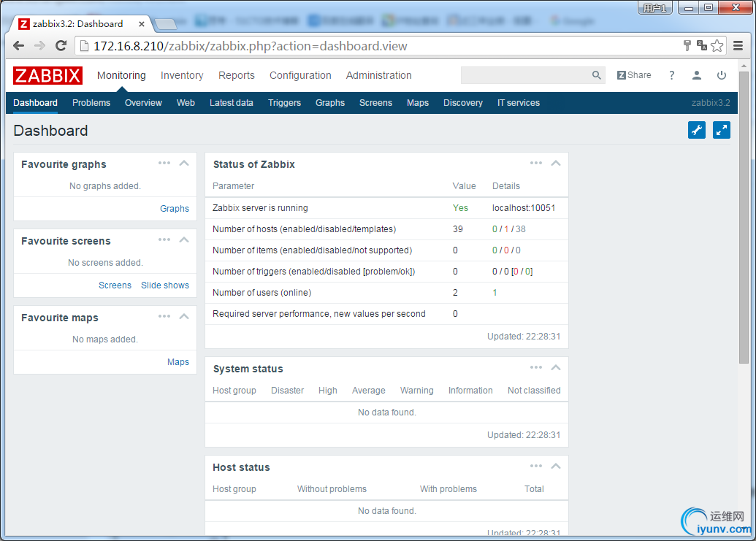
Task: Click the page vertical scrollbar
Action: pyautogui.click(x=744, y=217)
